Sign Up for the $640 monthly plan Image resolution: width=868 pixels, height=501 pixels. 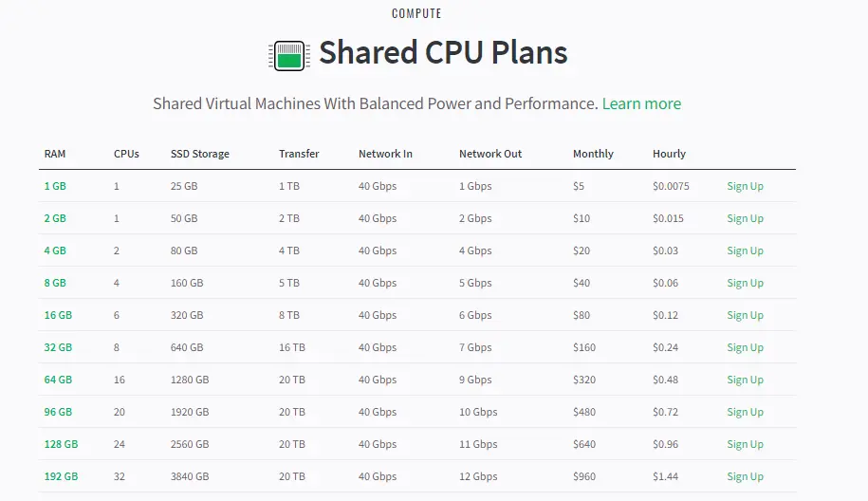click(745, 444)
